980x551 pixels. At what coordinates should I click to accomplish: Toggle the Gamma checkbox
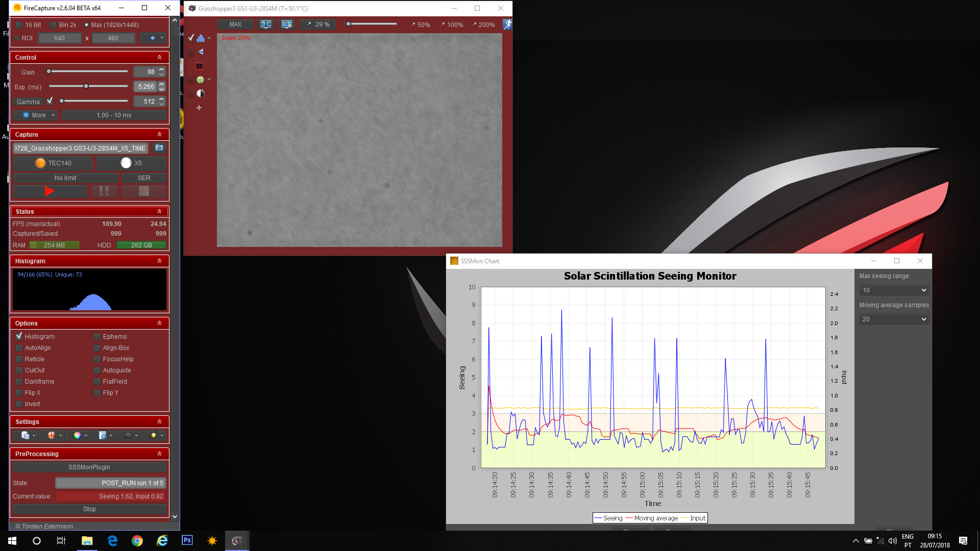(x=50, y=101)
